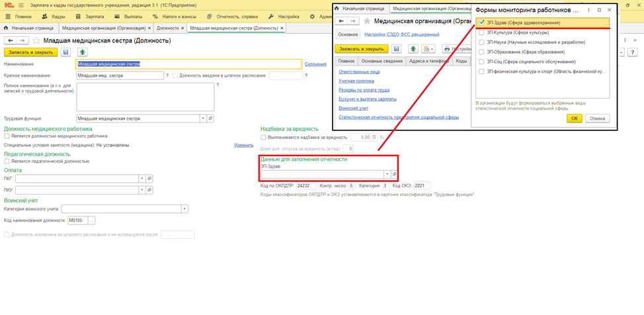644x315 pixels.
Task: Go back in the Медицинская организация window
Action: pyautogui.click(x=341, y=21)
